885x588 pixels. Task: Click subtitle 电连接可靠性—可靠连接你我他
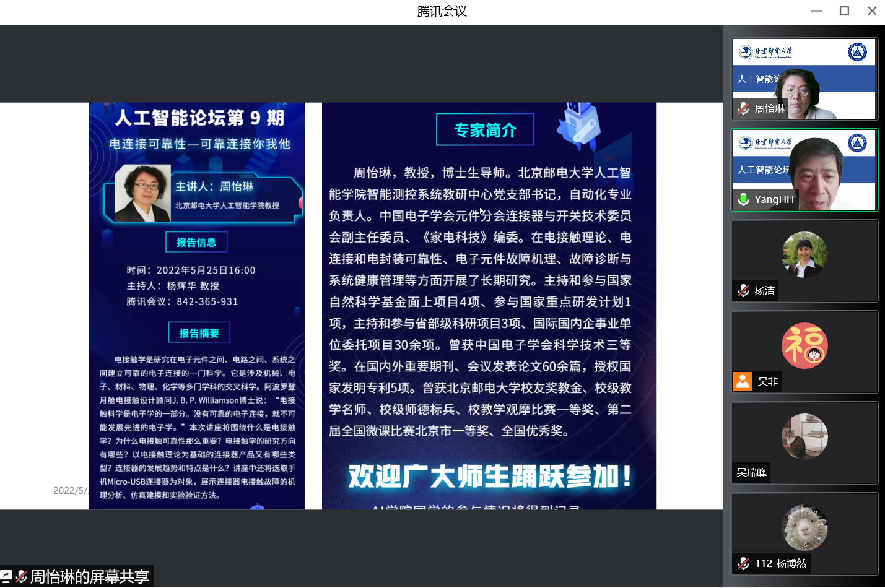point(199,144)
